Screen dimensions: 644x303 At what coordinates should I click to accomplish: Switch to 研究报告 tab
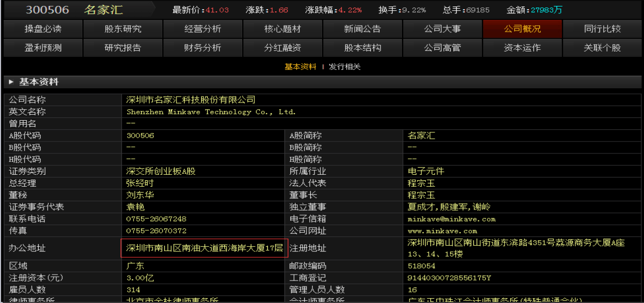(x=123, y=48)
